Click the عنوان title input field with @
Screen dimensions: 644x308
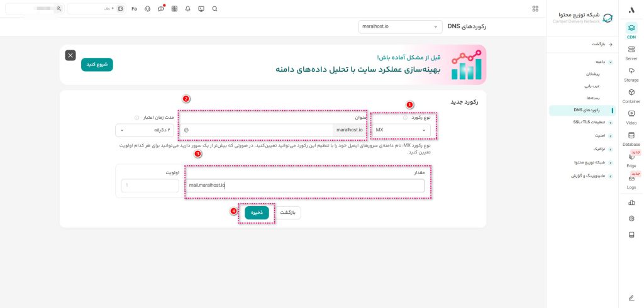click(255, 130)
